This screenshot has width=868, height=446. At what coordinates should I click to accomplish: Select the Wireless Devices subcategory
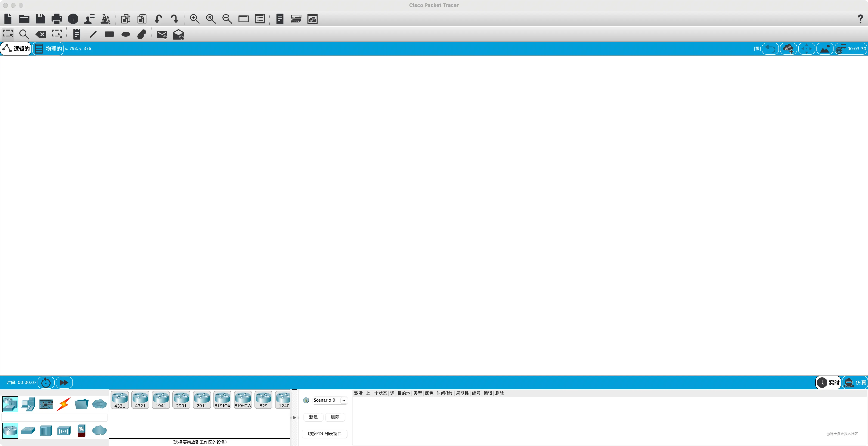click(64, 430)
